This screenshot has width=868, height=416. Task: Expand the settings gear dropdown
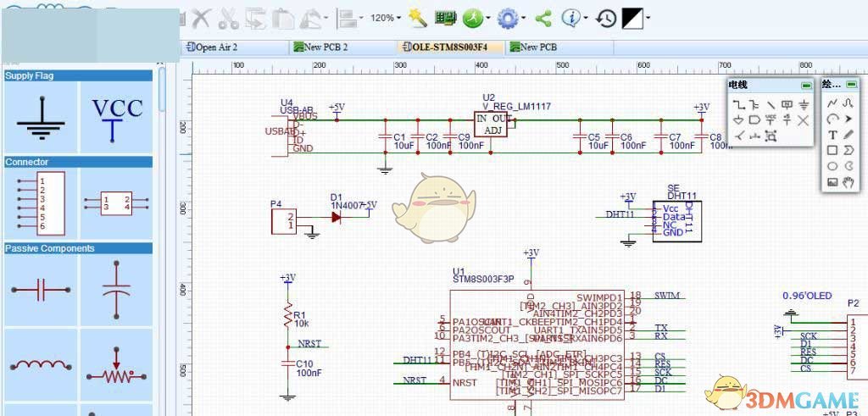[525, 18]
